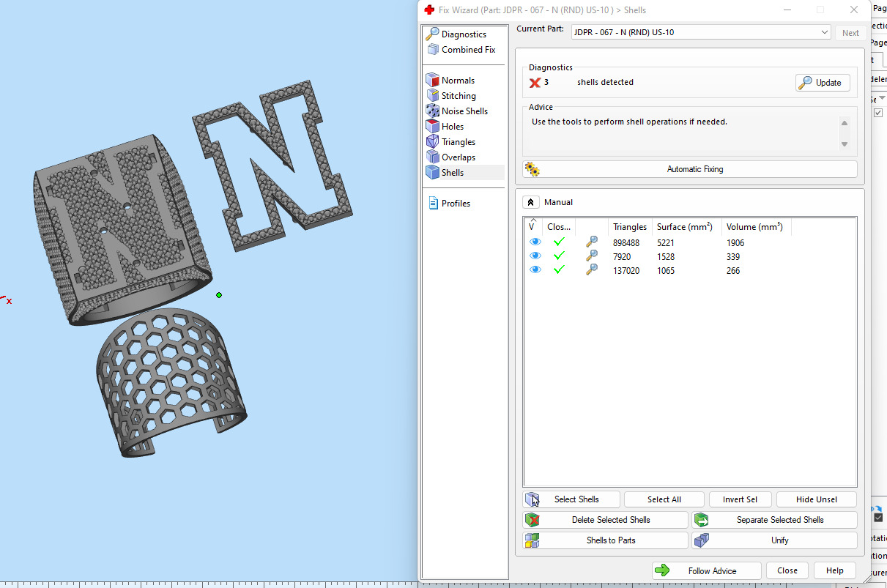Viewport: 887px width, 588px height.
Task: Open the Noise Shells step
Action: (464, 111)
